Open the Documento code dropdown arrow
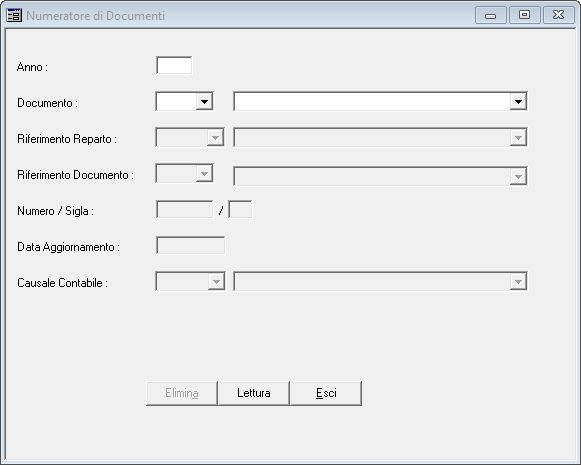The height and width of the screenshot is (465, 581). pyautogui.click(x=204, y=102)
